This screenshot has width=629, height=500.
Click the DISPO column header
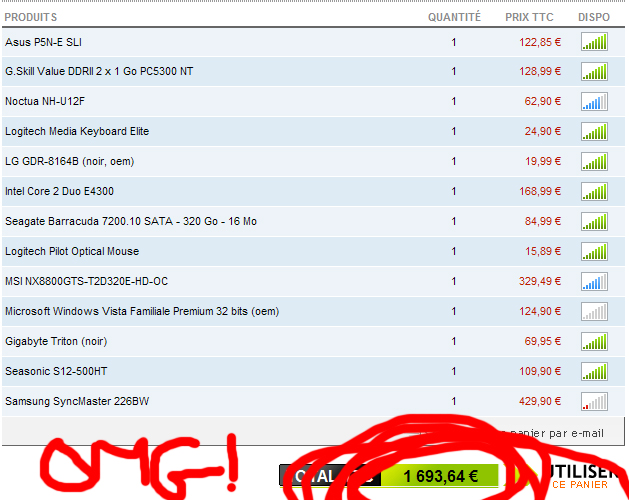tap(594, 17)
